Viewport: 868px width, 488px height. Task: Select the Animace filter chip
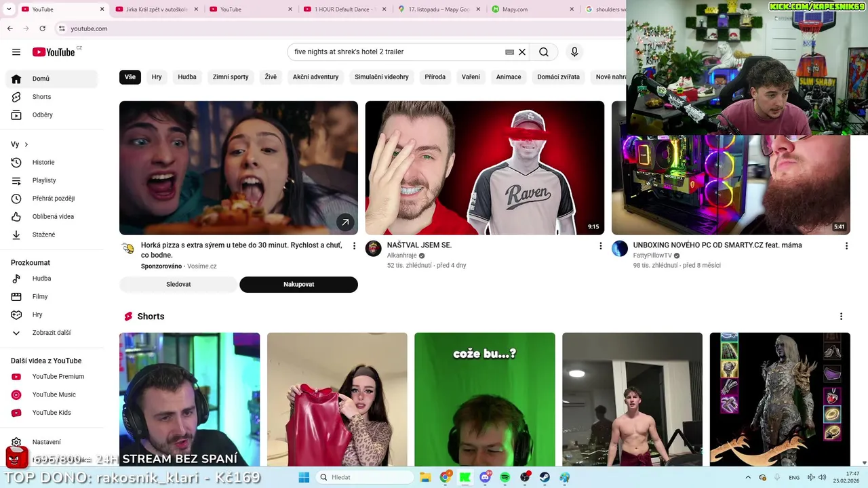[509, 77]
